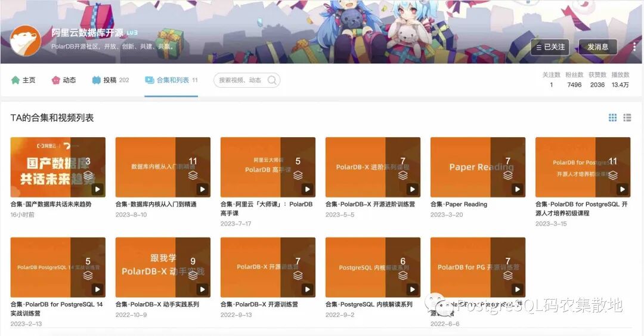
Task: Click the 已关注 button
Action: coord(551,47)
